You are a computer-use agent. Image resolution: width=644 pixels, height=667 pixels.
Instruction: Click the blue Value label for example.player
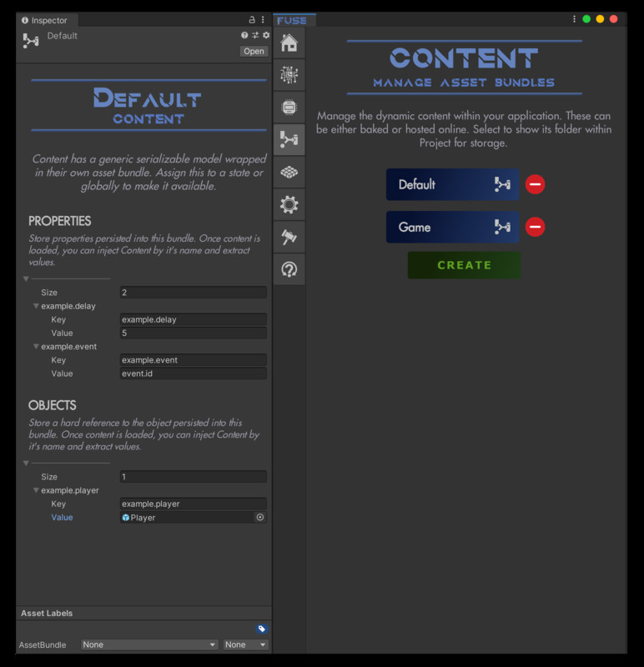pyautogui.click(x=62, y=517)
